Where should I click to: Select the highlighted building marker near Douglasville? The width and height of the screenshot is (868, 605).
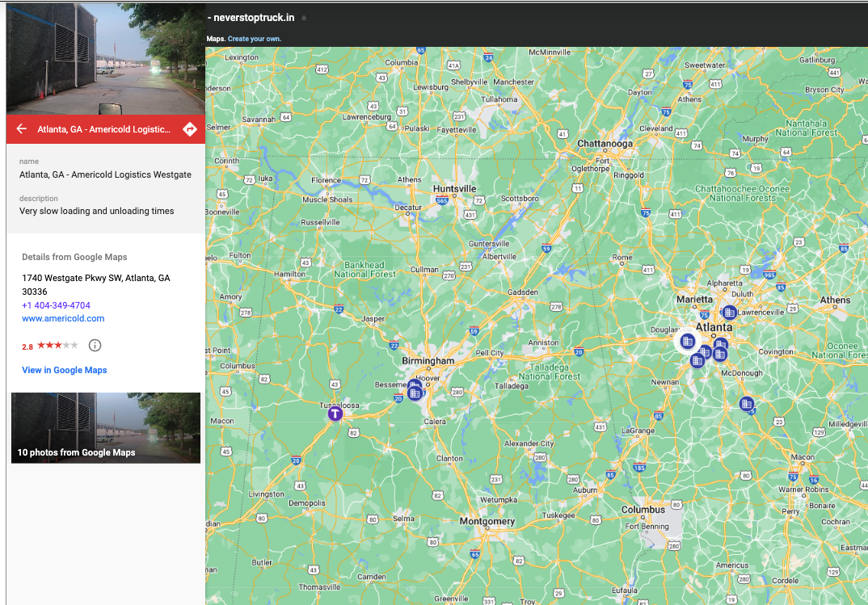click(x=688, y=341)
